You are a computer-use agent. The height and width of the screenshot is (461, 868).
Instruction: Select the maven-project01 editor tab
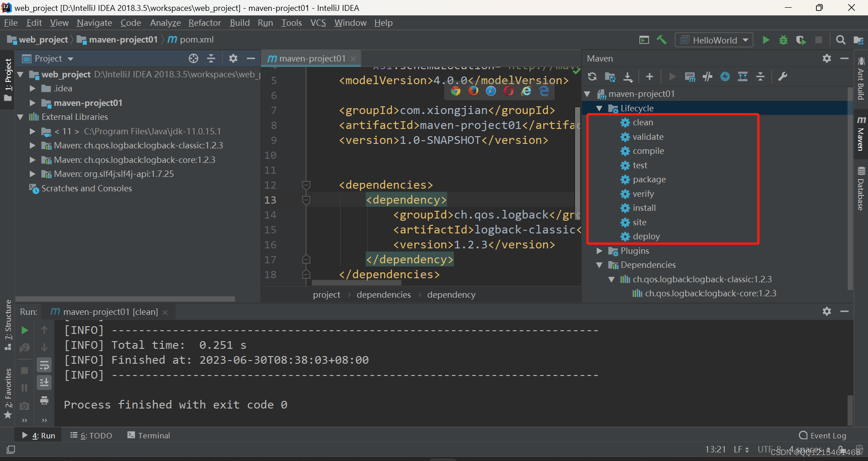[312, 58]
